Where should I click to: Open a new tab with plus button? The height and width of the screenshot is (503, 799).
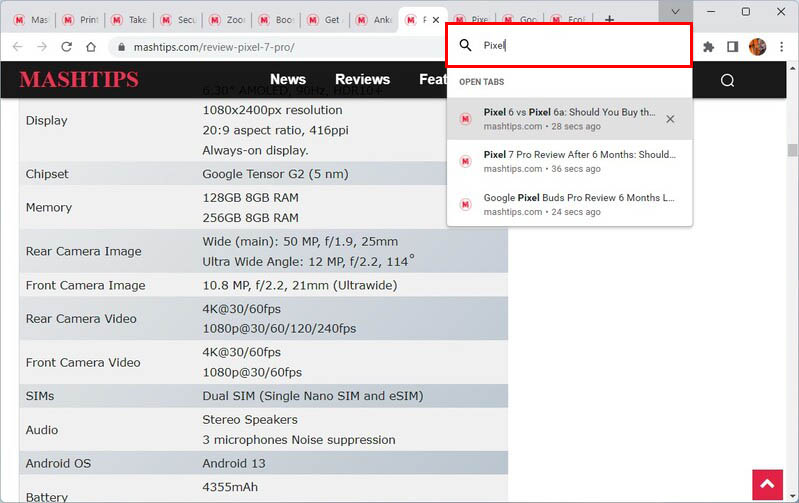609,19
